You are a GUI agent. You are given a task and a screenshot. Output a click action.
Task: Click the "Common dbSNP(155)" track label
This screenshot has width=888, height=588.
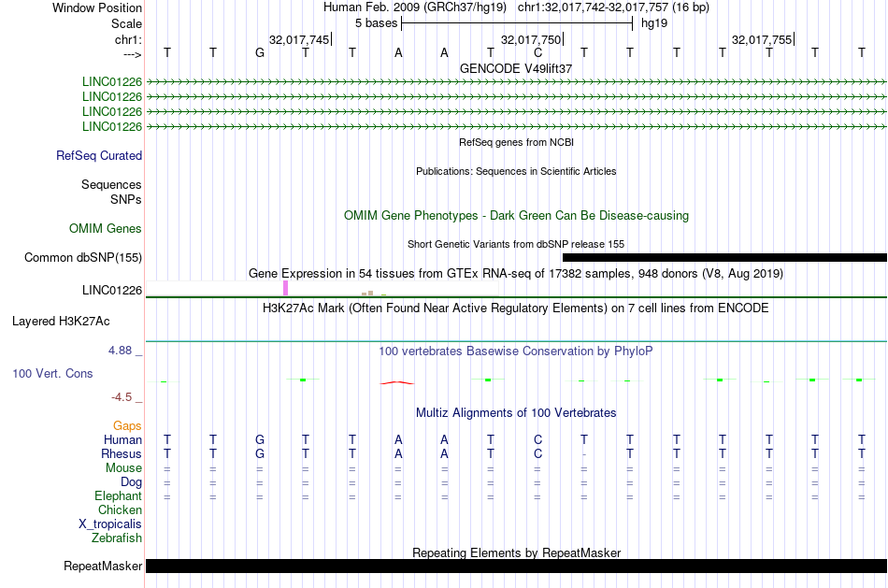(x=82, y=258)
